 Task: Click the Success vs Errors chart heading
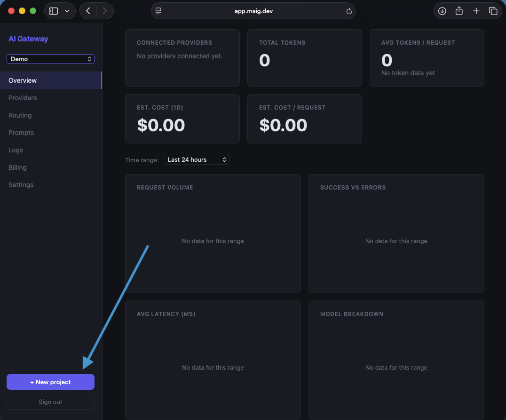click(x=353, y=188)
